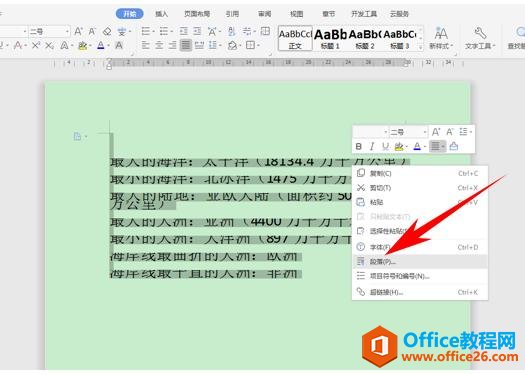Click Underline in the floating mini toolbar
Screen dimensions: 525x374
pos(385,146)
